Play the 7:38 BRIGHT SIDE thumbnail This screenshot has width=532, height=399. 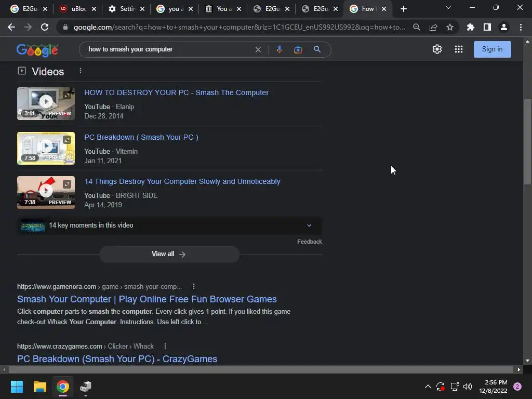click(46, 192)
